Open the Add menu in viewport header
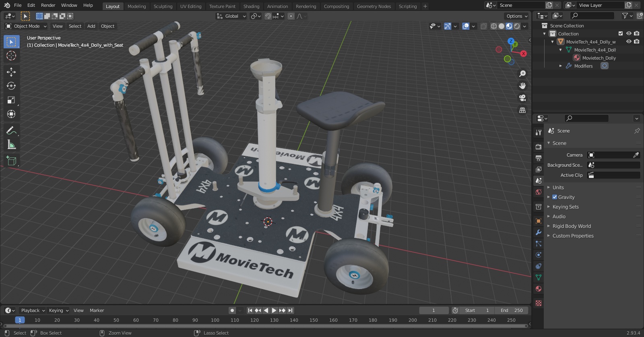644x337 pixels. point(91,26)
